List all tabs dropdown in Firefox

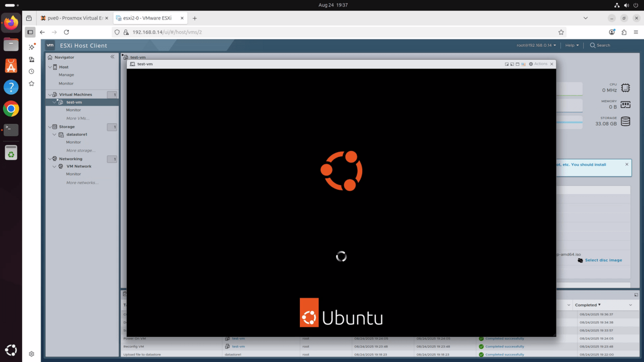coord(586,18)
